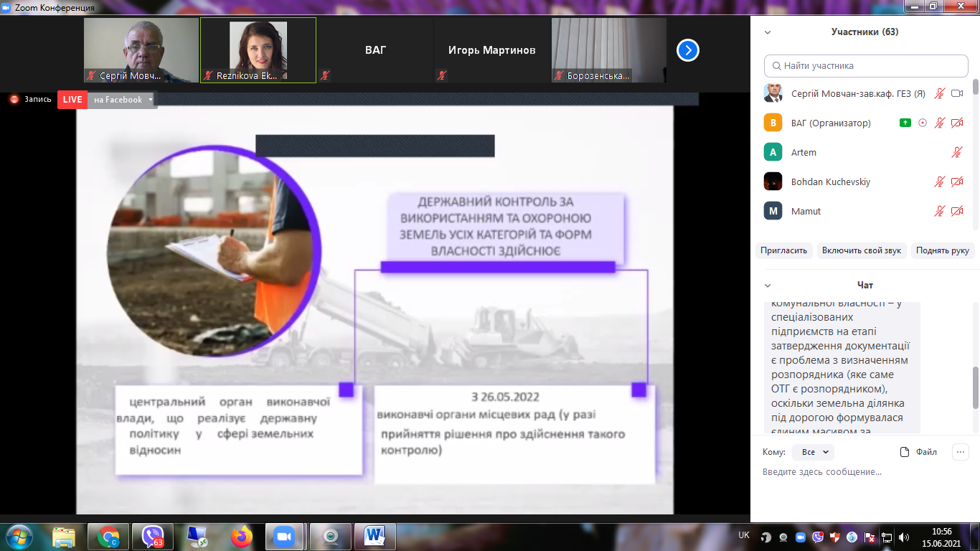Select the Reznikova video thumbnail
This screenshot has height=551, width=980.
pyautogui.click(x=258, y=49)
